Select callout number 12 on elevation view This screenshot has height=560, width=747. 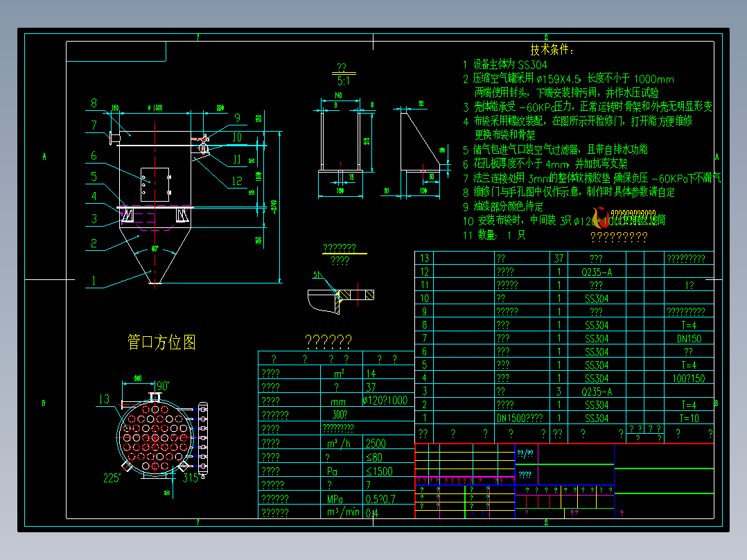coord(237,181)
